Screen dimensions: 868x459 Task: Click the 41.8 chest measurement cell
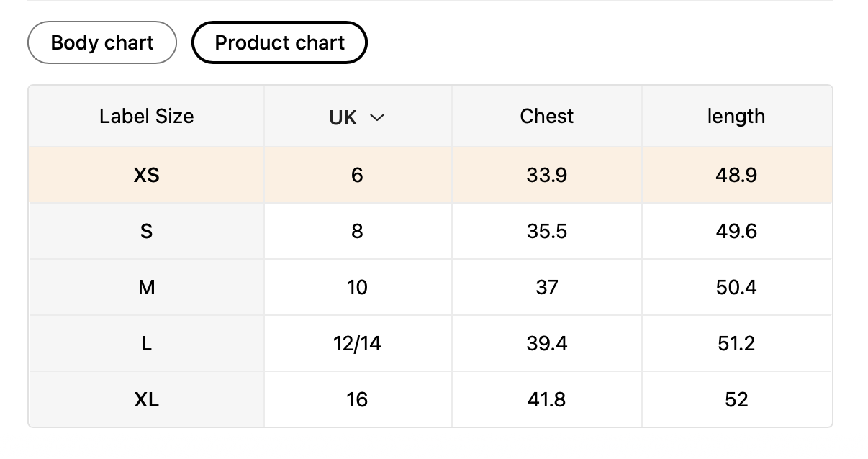(546, 400)
